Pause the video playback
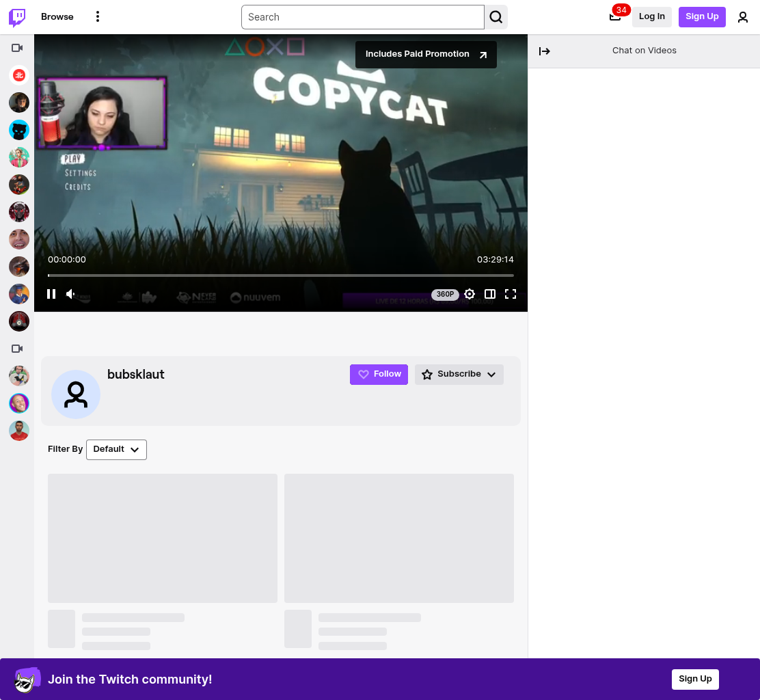This screenshot has height=700, width=760. click(51, 294)
